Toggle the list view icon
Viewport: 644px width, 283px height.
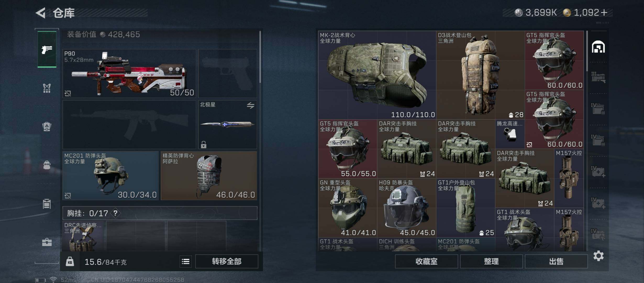(186, 262)
